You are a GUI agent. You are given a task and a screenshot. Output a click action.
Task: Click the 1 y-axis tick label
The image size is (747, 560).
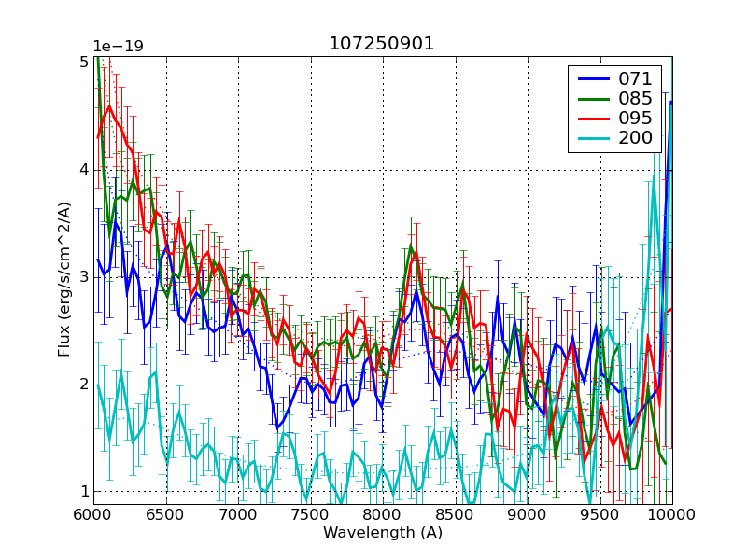(83, 492)
